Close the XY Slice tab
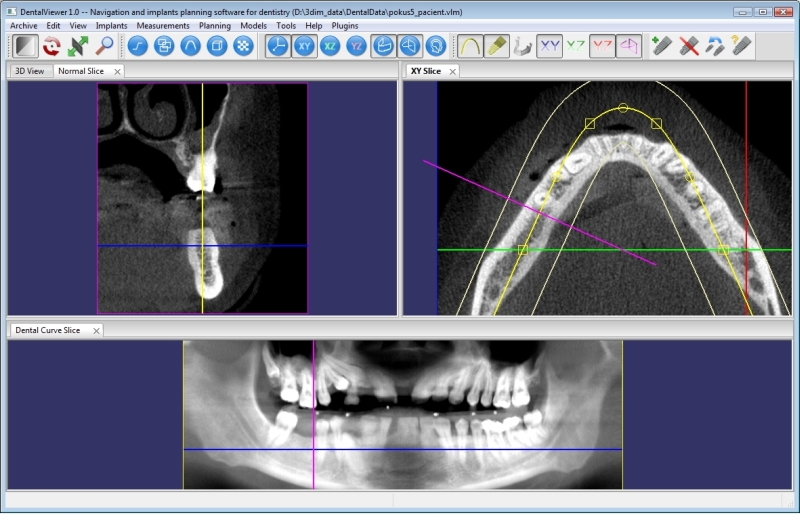Screen dimensions: 800x530 click(453, 71)
